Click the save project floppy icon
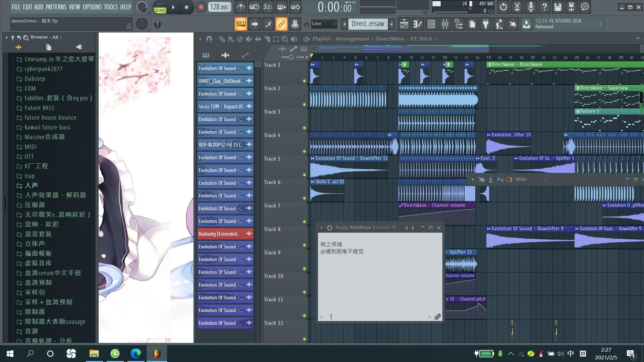Viewport: 644px width, 362px height. [x=558, y=7]
